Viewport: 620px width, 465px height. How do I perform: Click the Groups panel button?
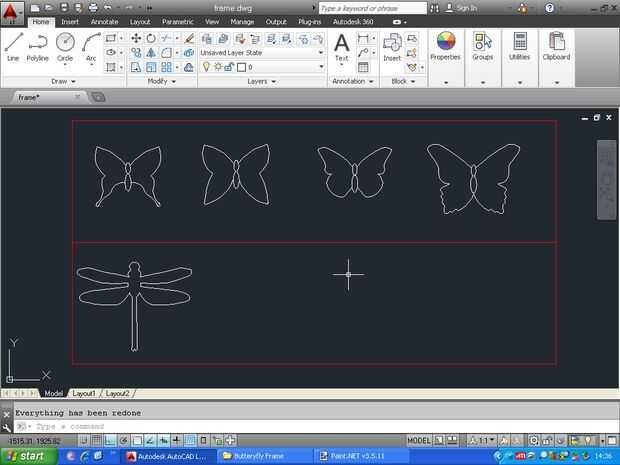(x=483, y=46)
